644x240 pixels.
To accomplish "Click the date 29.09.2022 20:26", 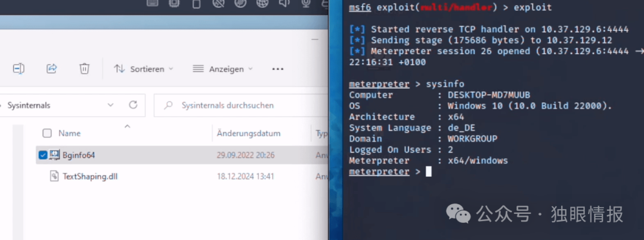I will pyautogui.click(x=246, y=155).
